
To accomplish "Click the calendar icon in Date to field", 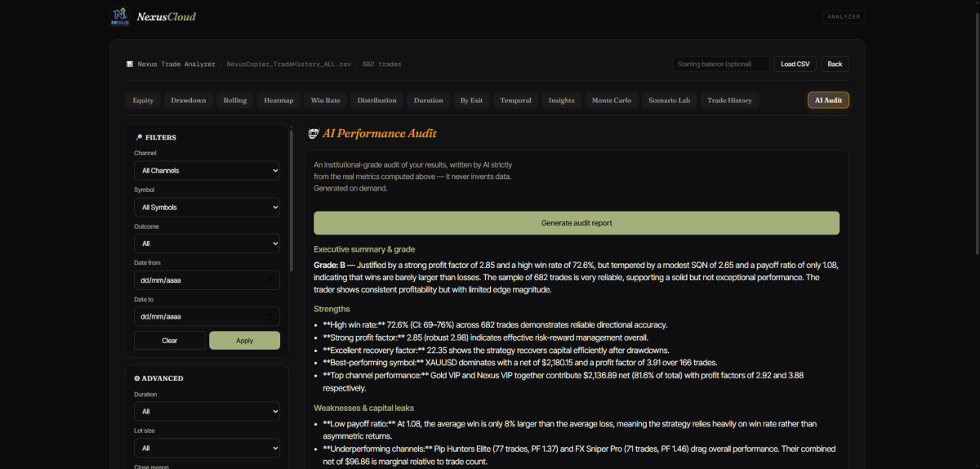I will click(269, 316).
